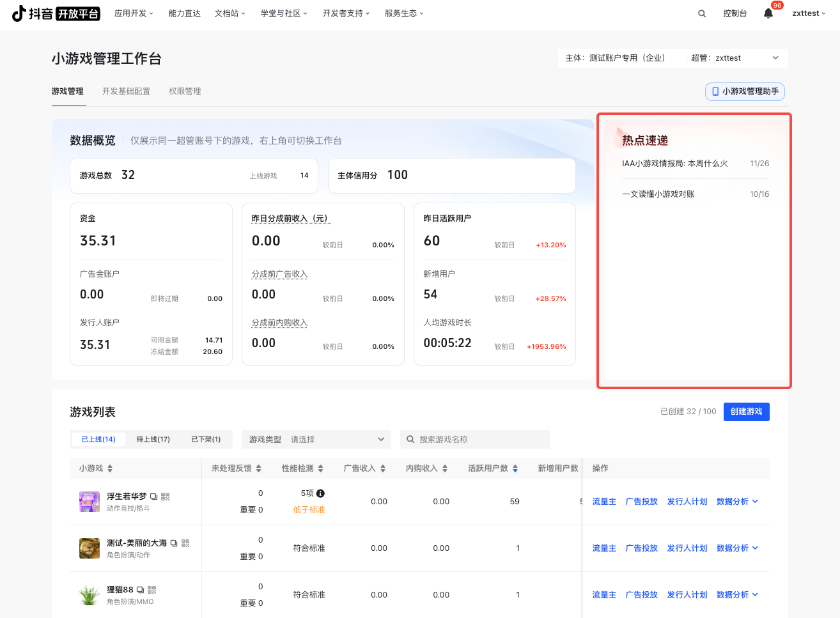Open the 游戏类型 dropdown selector
The width and height of the screenshot is (840, 618).
(316, 439)
